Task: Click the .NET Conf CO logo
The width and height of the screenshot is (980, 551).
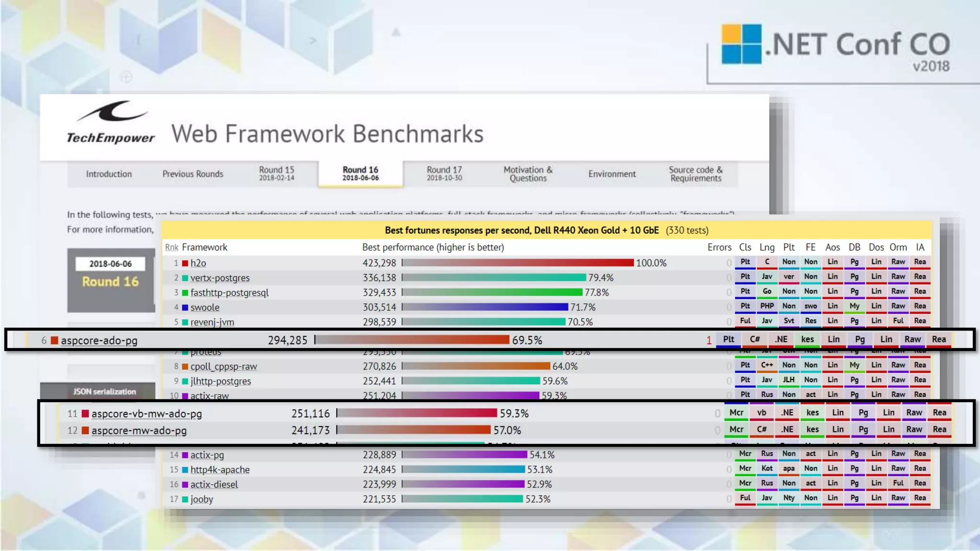Action: pos(835,46)
